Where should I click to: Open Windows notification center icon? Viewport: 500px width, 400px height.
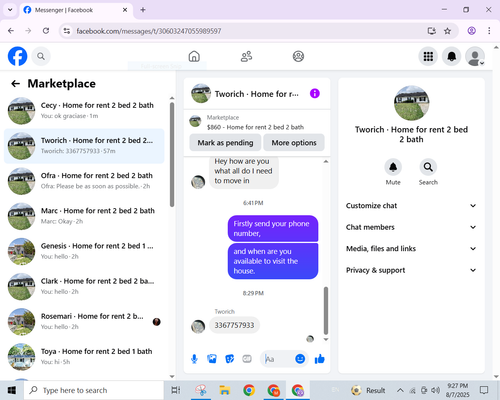[484, 390]
